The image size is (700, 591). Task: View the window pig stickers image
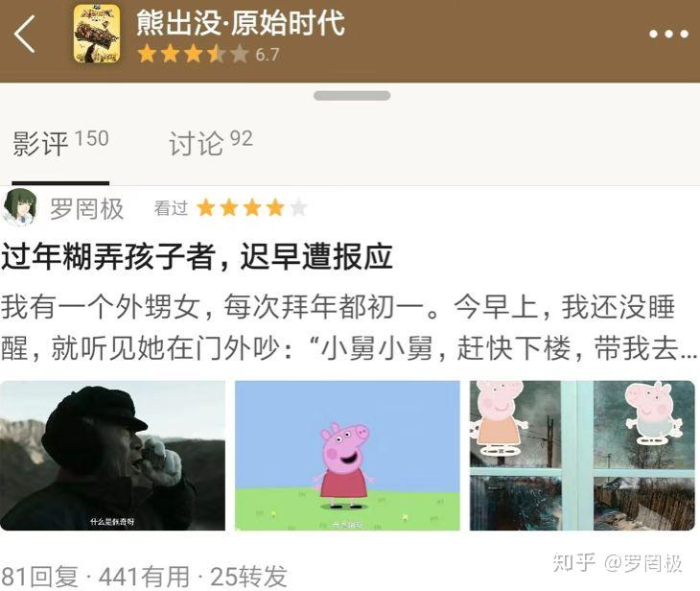pos(582,455)
